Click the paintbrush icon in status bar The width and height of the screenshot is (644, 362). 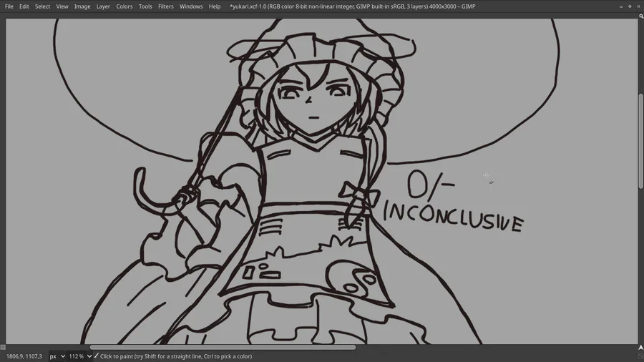click(x=97, y=356)
